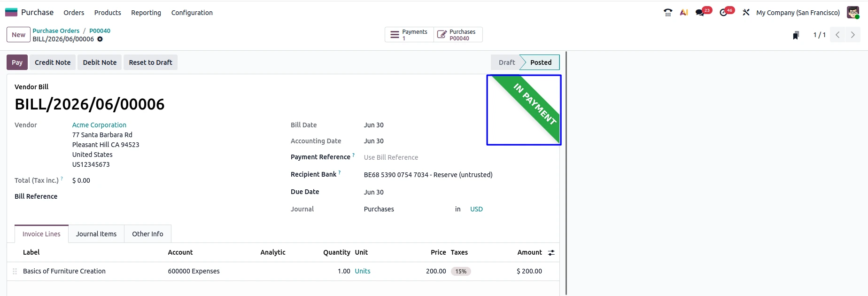
Task: Click the Quantity column header
Action: [x=336, y=252]
